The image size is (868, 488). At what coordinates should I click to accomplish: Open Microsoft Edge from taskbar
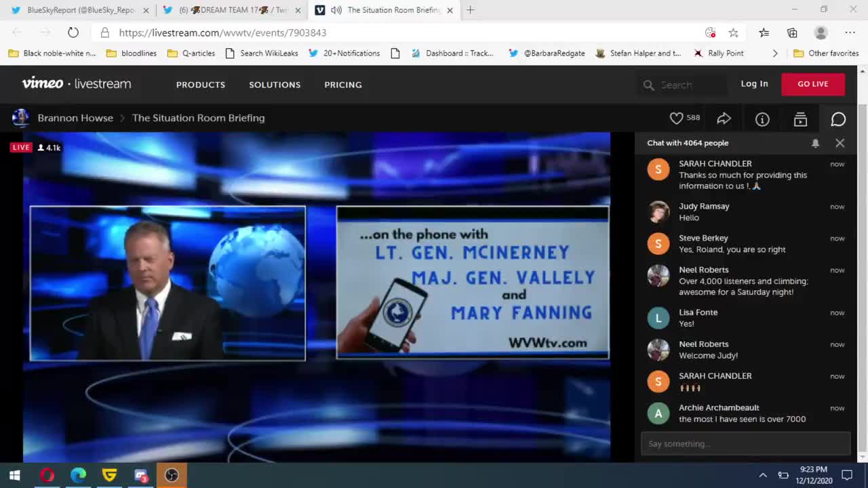78,475
